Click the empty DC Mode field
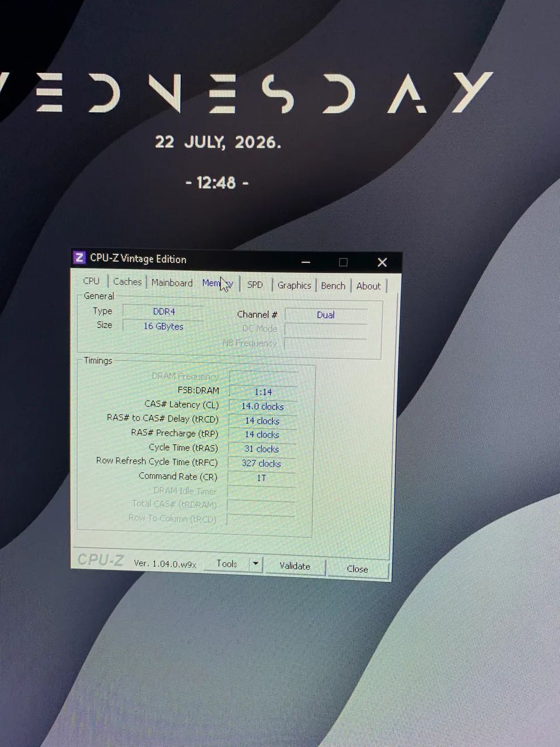The height and width of the screenshot is (747, 560). [x=325, y=330]
